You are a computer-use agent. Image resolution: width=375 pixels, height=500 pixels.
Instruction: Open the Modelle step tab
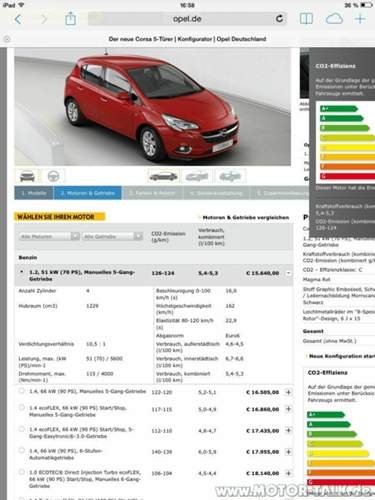[34, 193]
